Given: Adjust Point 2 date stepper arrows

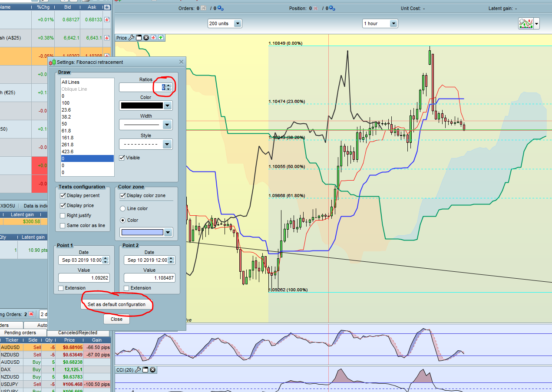Looking at the screenshot, I should tap(171, 260).
